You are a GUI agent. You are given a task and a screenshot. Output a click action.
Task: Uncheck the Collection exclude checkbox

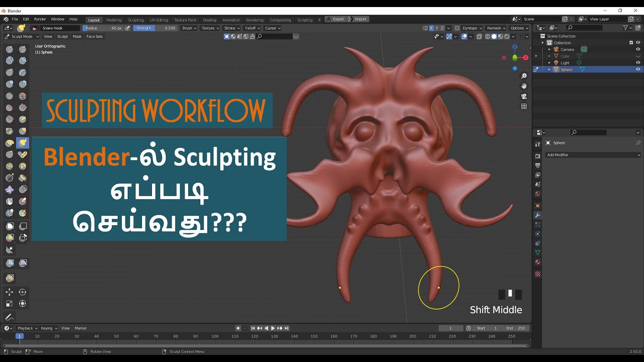pyautogui.click(x=631, y=43)
